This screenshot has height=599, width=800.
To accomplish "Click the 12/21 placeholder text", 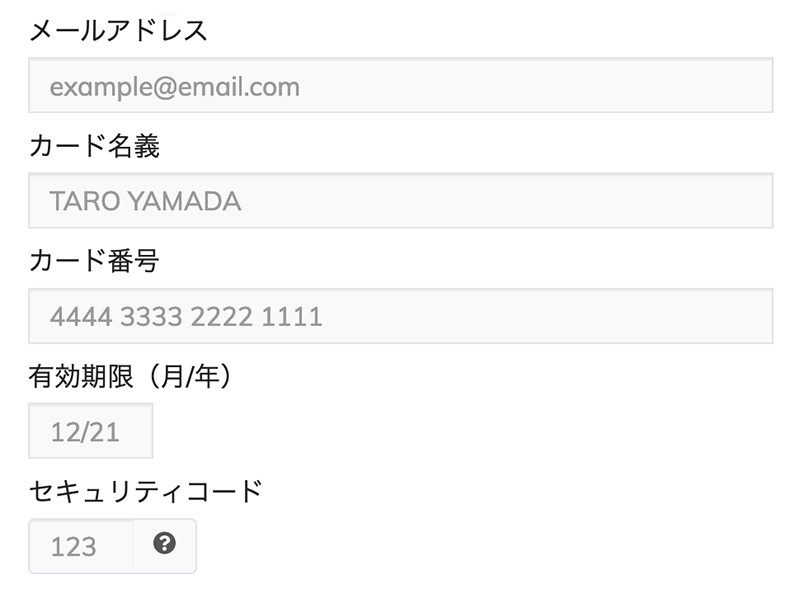I will tap(85, 432).
